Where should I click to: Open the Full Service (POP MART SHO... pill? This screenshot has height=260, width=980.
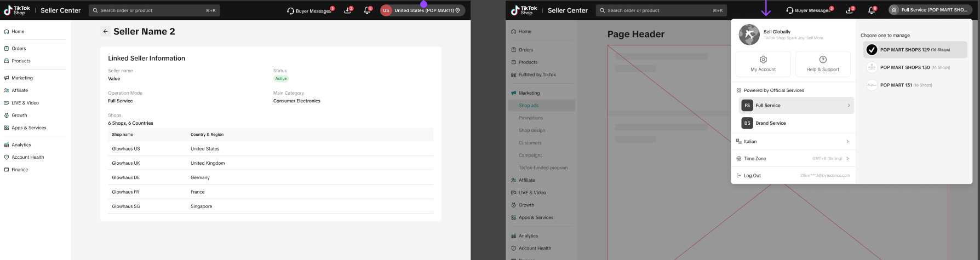[x=931, y=10]
